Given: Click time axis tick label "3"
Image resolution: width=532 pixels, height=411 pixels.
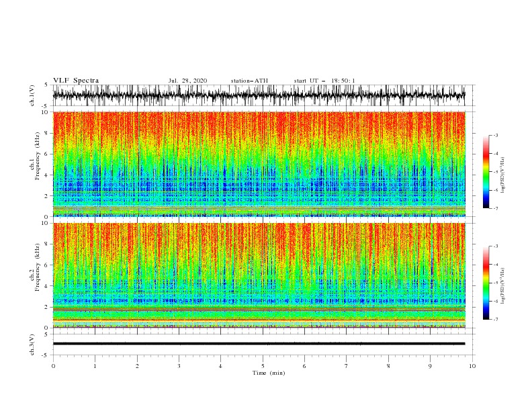Looking at the screenshot, I should pyautogui.click(x=179, y=366).
